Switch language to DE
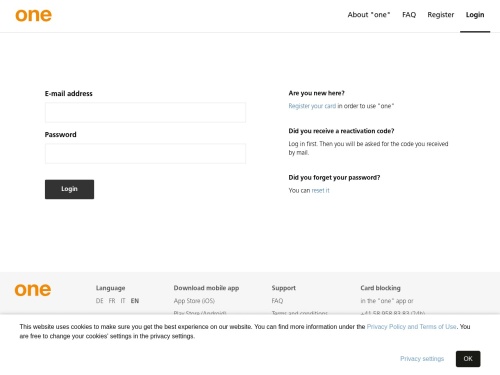Screen dimensions: 500x375 tap(99, 301)
